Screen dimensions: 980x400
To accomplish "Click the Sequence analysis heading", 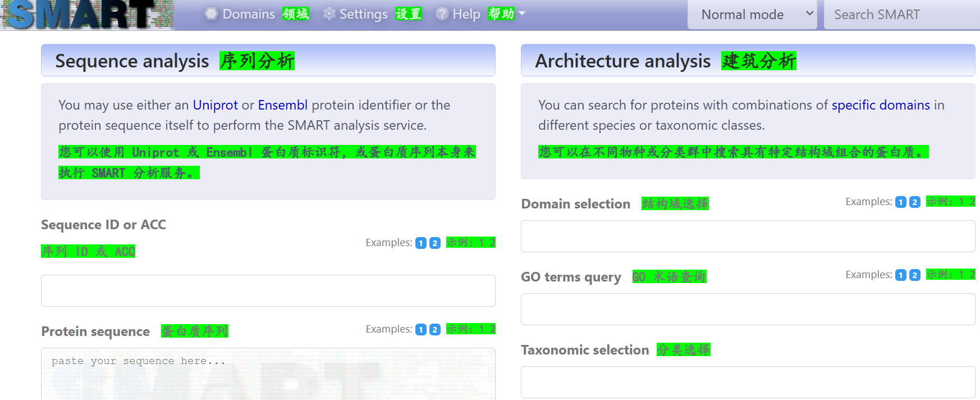I will point(132,61).
